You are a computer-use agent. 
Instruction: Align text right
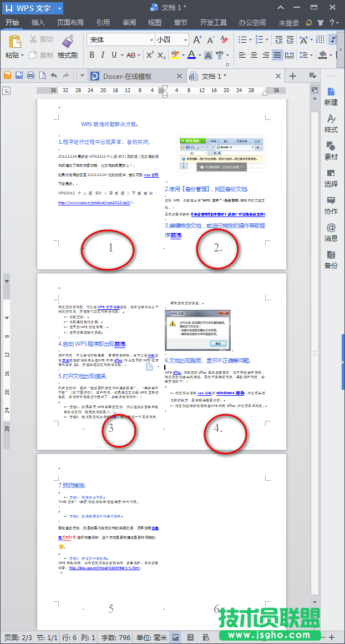click(x=266, y=55)
